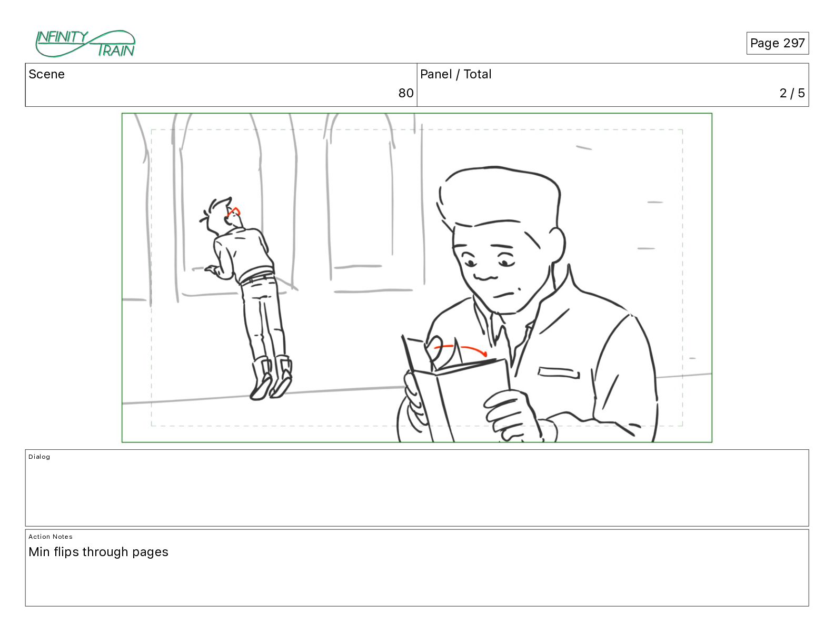834x644 pixels.
Task: Click the 'Panel / Total' header label
Action: (x=455, y=74)
